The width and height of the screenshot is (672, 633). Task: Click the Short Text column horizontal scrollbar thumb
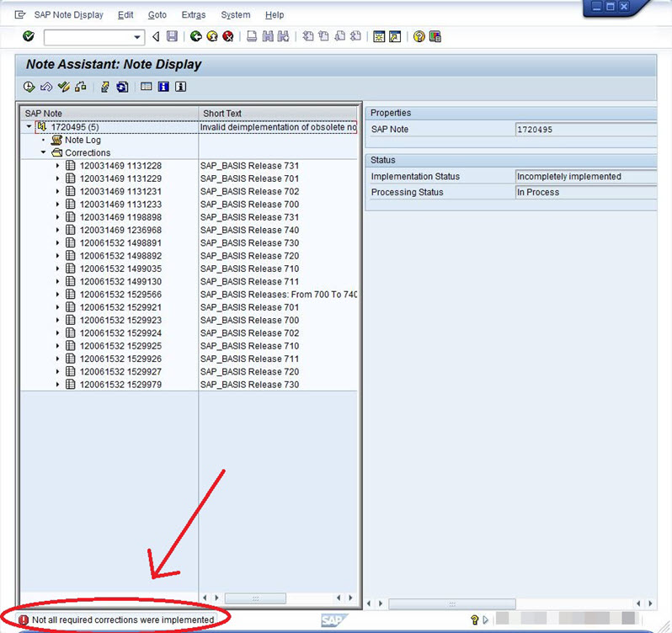tap(255, 598)
